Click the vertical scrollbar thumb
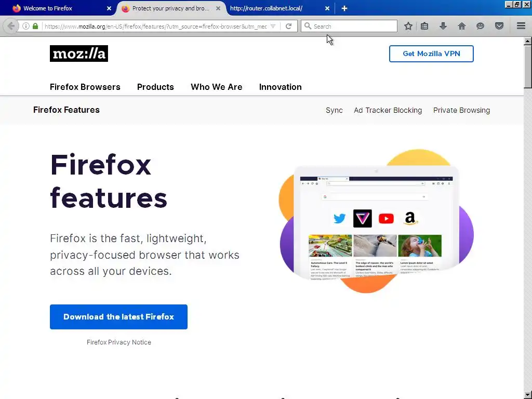Viewport: 532px width, 399px height. [528, 66]
